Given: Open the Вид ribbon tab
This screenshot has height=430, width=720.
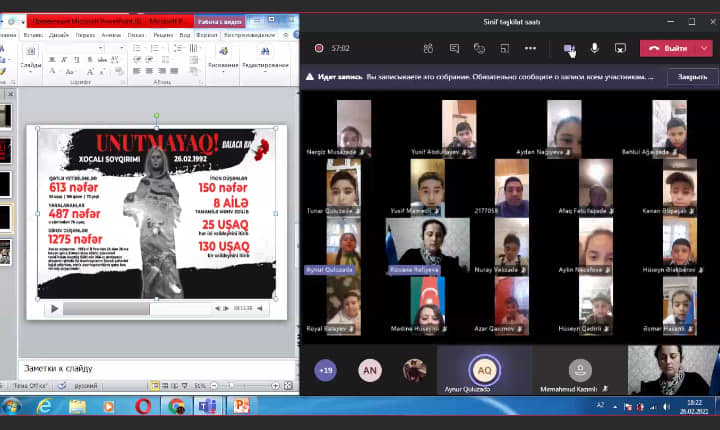Looking at the screenshot, I should (185, 35).
